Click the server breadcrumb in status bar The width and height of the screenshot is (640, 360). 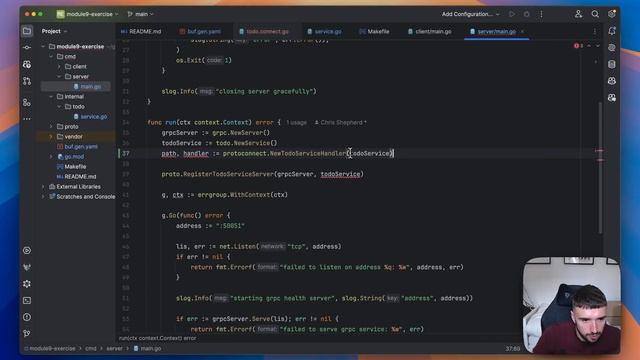[x=114, y=349]
